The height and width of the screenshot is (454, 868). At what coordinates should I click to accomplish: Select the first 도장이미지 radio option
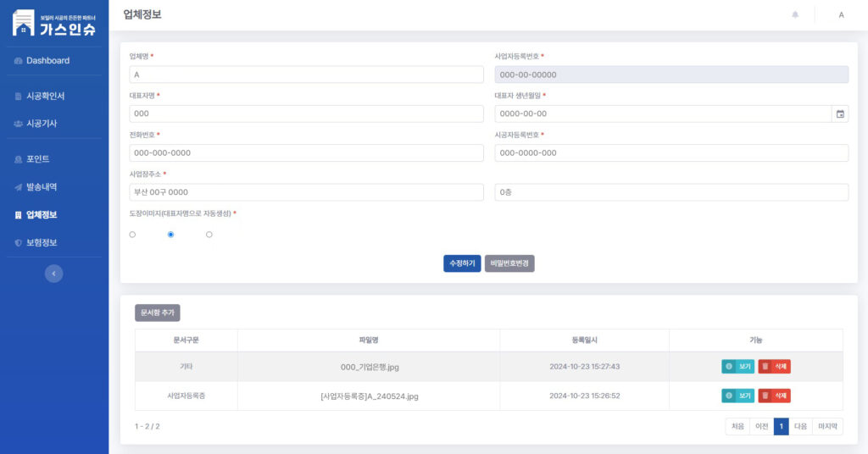(x=132, y=235)
